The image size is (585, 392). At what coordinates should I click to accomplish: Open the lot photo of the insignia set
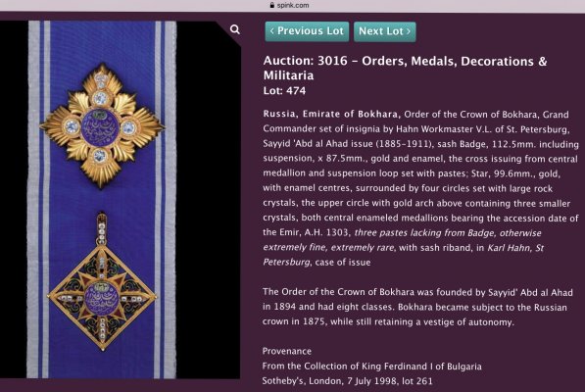tap(121, 200)
